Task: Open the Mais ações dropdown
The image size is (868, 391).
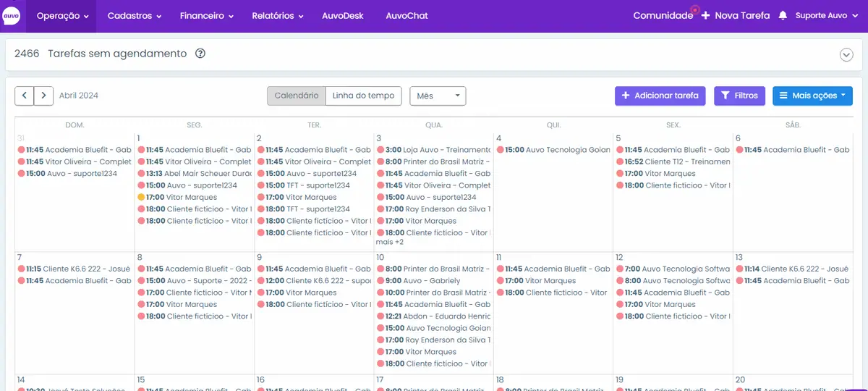Action: tap(812, 96)
